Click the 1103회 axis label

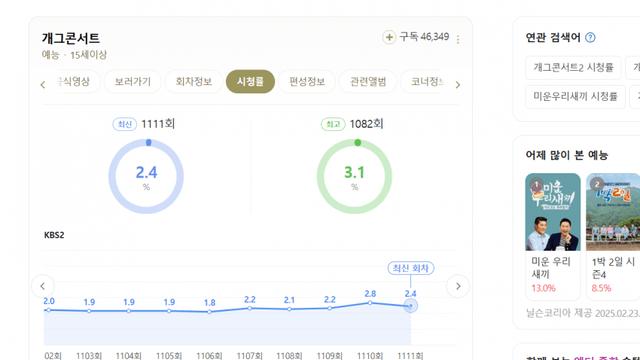[x=89, y=356]
